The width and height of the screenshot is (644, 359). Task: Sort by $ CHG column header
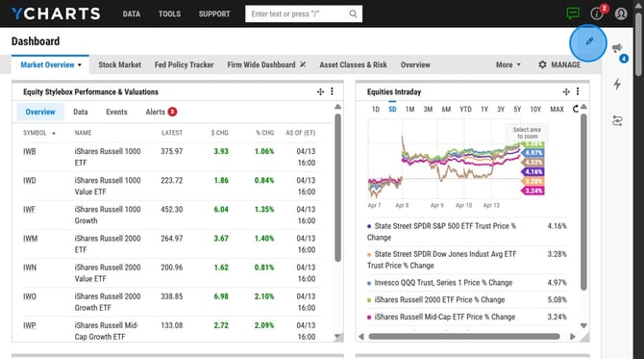coord(219,133)
